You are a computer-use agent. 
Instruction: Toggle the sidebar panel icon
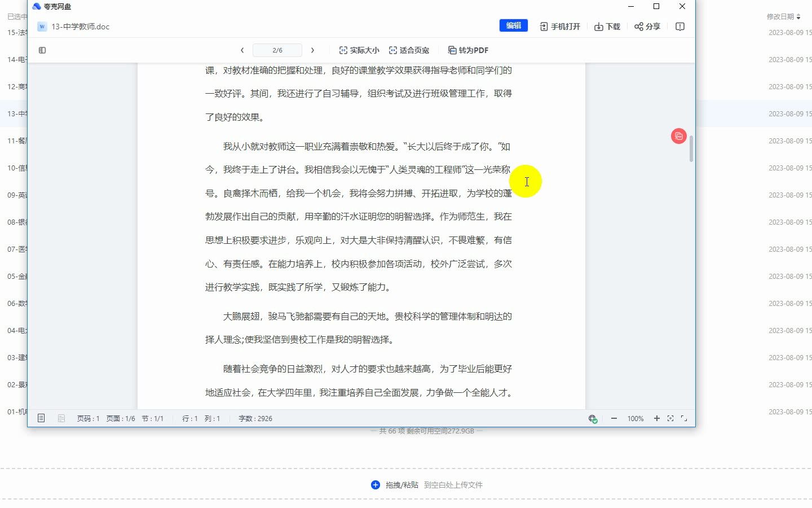click(x=42, y=50)
